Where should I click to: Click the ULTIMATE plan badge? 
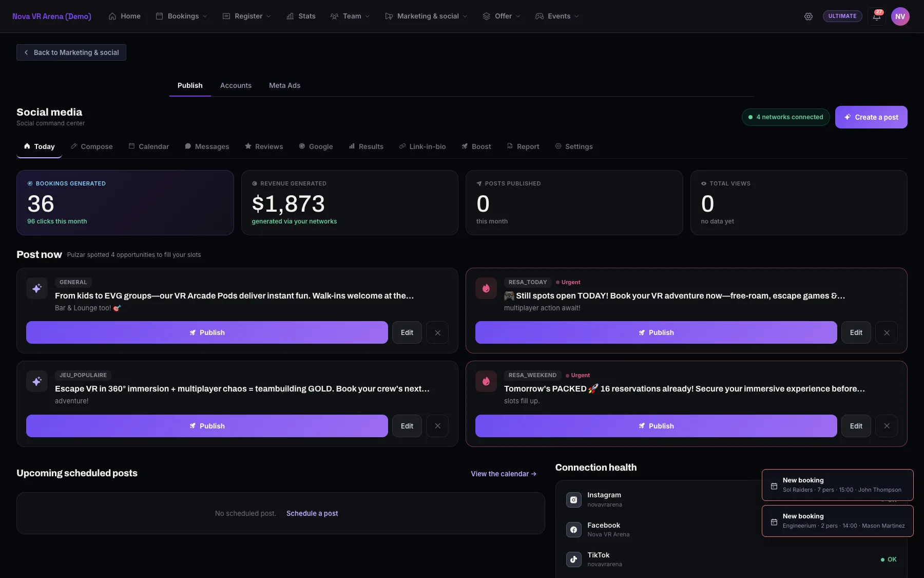pyautogui.click(x=842, y=16)
